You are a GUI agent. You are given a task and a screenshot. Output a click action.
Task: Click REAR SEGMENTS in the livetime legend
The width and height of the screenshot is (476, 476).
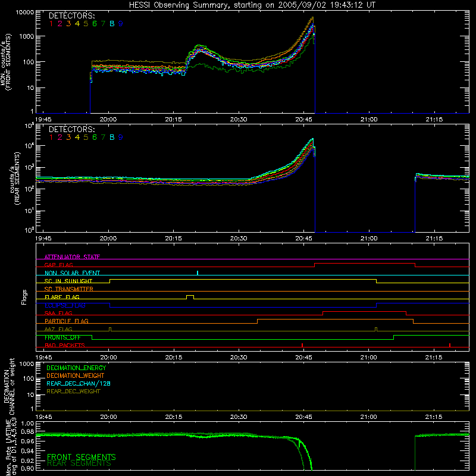pos(79,464)
